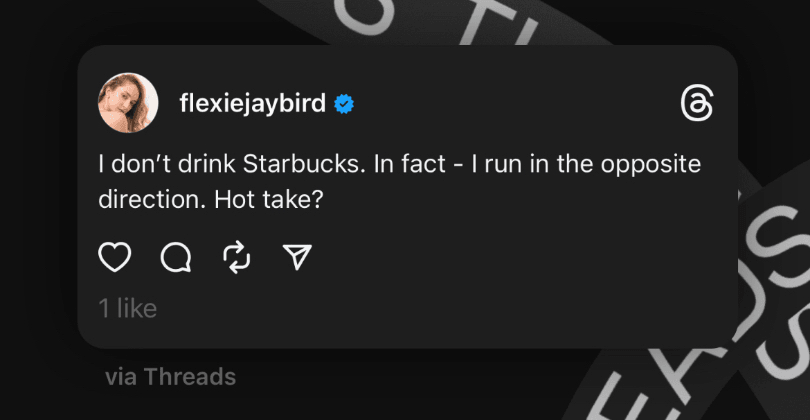Like the post with the heart icon
The height and width of the screenshot is (420, 810).
pyautogui.click(x=115, y=258)
